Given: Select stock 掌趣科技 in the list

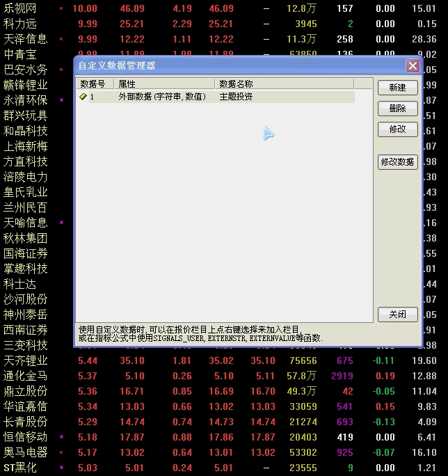Looking at the screenshot, I should point(26,269).
